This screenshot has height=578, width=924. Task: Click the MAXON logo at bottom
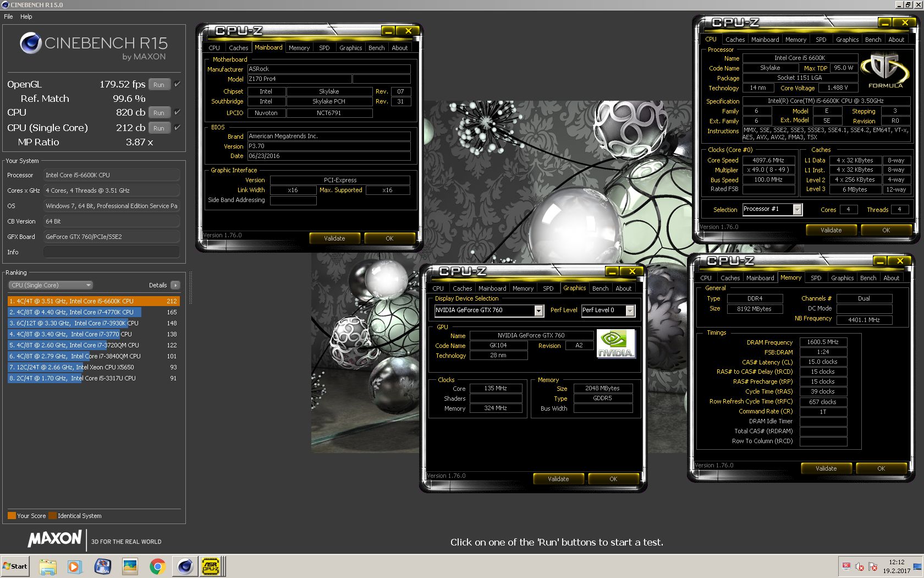[54, 538]
